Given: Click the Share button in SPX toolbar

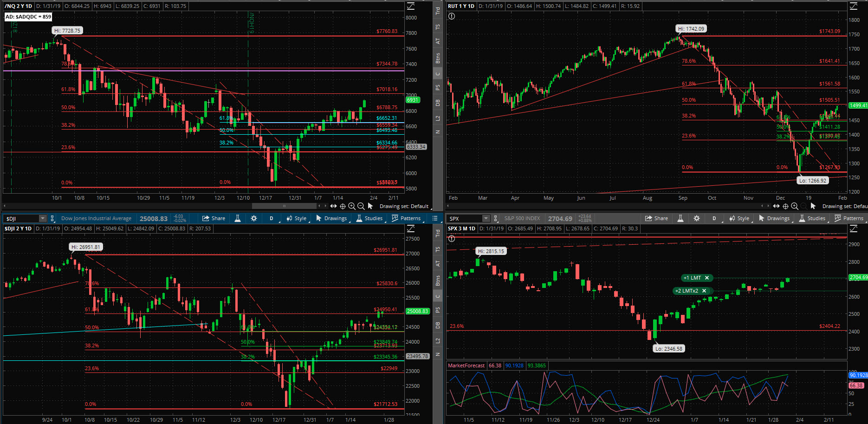Looking at the screenshot, I should pyautogui.click(x=657, y=218).
